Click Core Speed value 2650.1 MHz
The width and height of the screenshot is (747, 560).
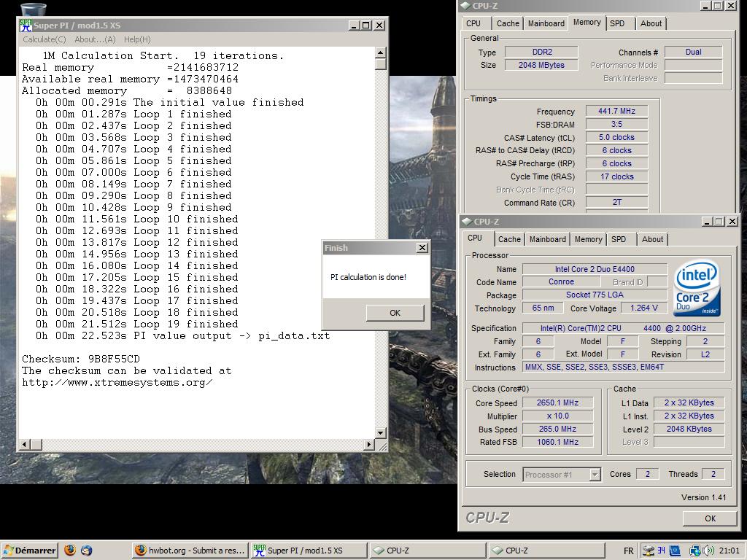coord(557,402)
